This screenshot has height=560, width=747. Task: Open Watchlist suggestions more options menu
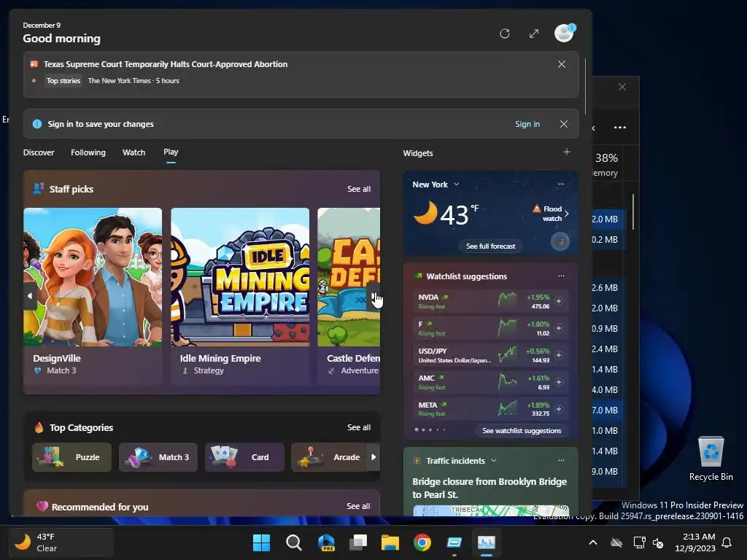[x=561, y=276]
